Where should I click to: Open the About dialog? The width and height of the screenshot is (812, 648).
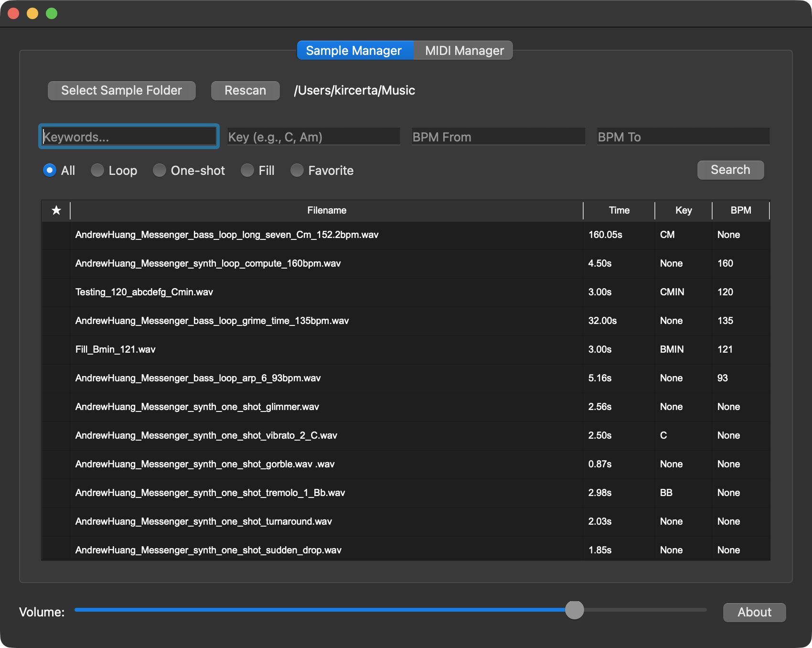(754, 612)
